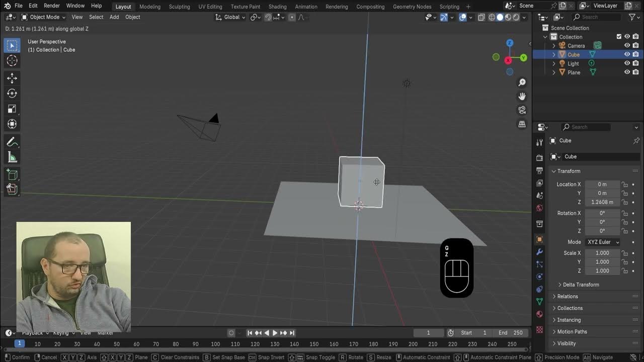Screen dimensions: 644x362
Task: Hide the Camera in viewport
Action: tap(627, 46)
